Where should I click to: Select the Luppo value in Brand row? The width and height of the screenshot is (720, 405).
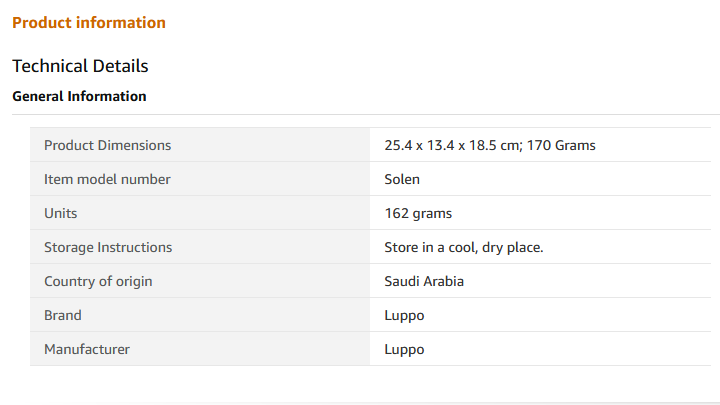[x=404, y=315]
